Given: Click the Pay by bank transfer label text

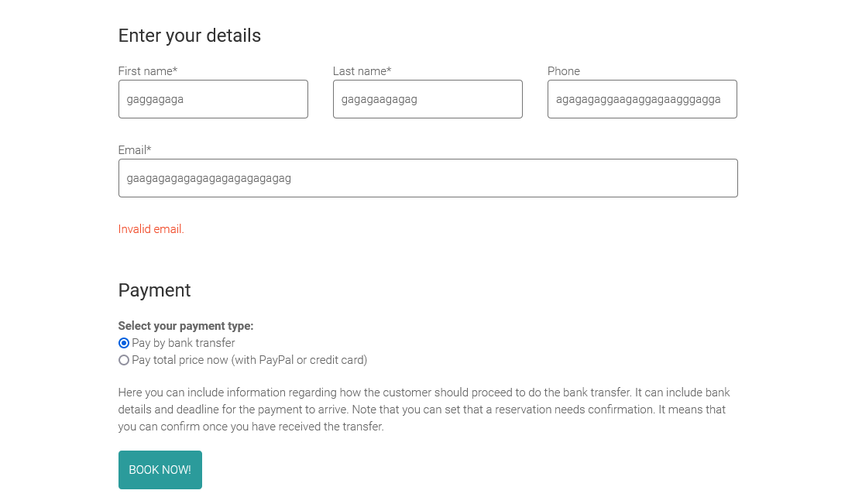Looking at the screenshot, I should pos(183,343).
